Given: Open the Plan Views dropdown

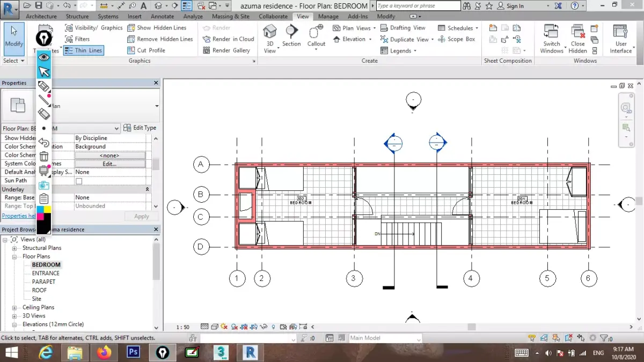Looking at the screenshot, I should [353, 28].
